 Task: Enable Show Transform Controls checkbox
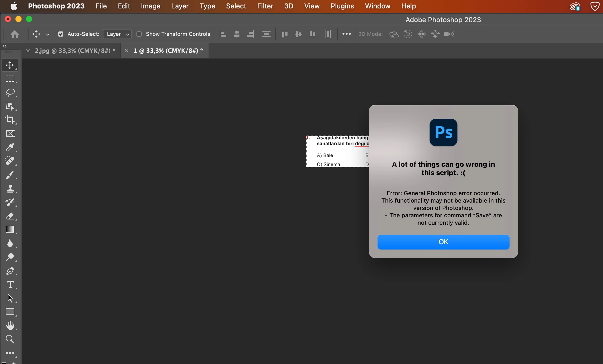pyautogui.click(x=139, y=34)
